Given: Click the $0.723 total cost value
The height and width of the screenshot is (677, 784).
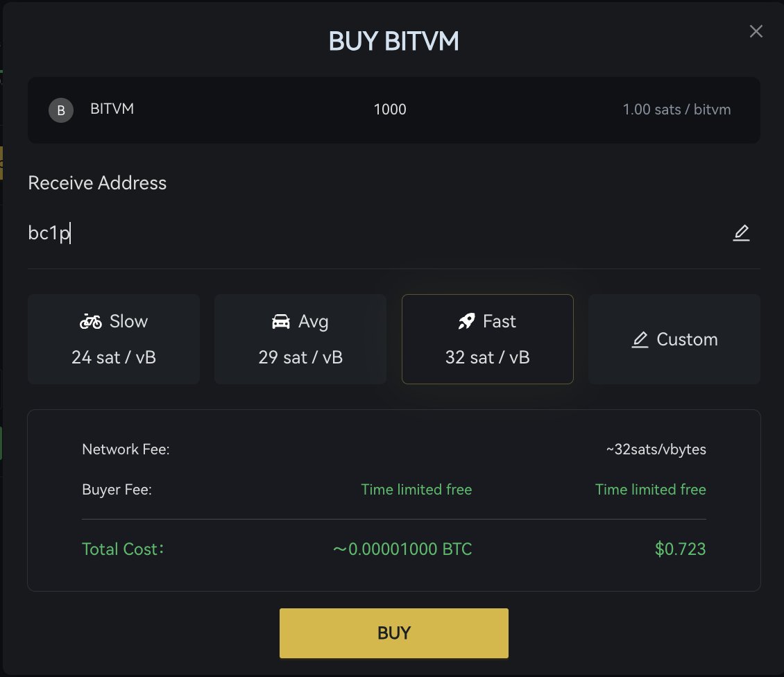Looking at the screenshot, I should click(680, 549).
